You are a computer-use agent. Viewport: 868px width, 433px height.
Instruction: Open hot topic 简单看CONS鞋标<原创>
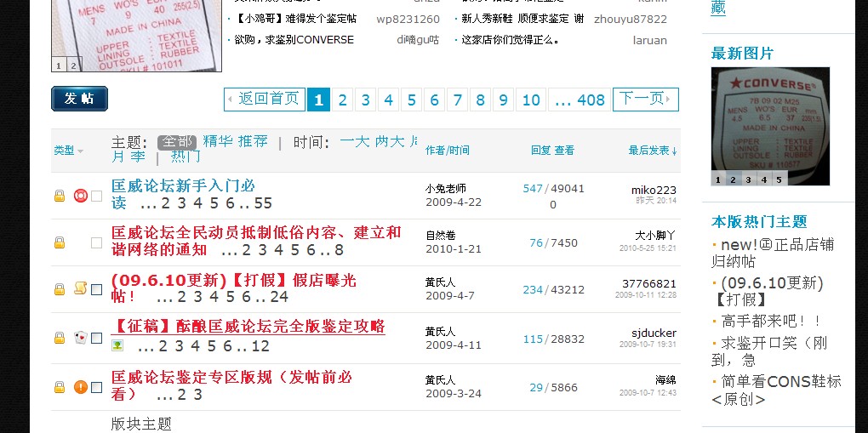point(776,390)
